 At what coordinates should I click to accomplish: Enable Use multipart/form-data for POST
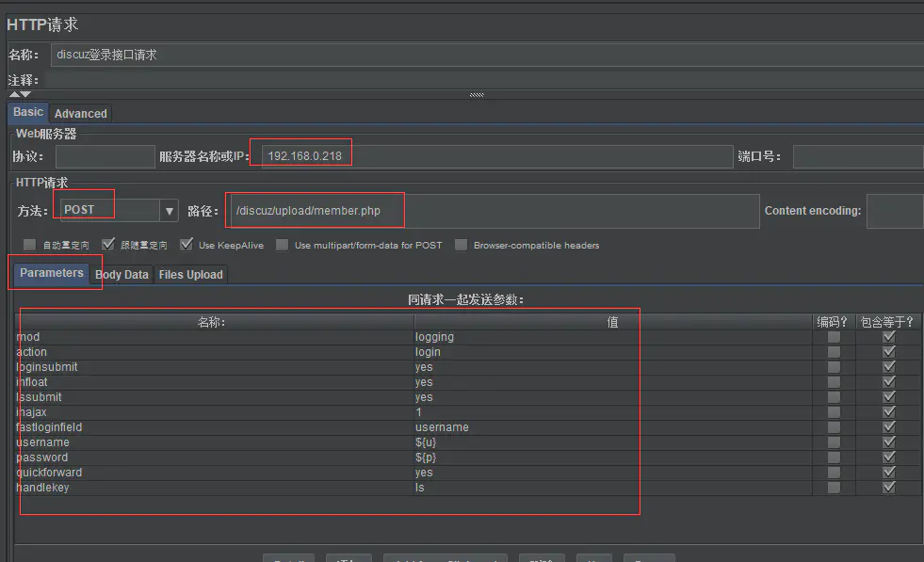pyautogui.click(x=283, y=245)
